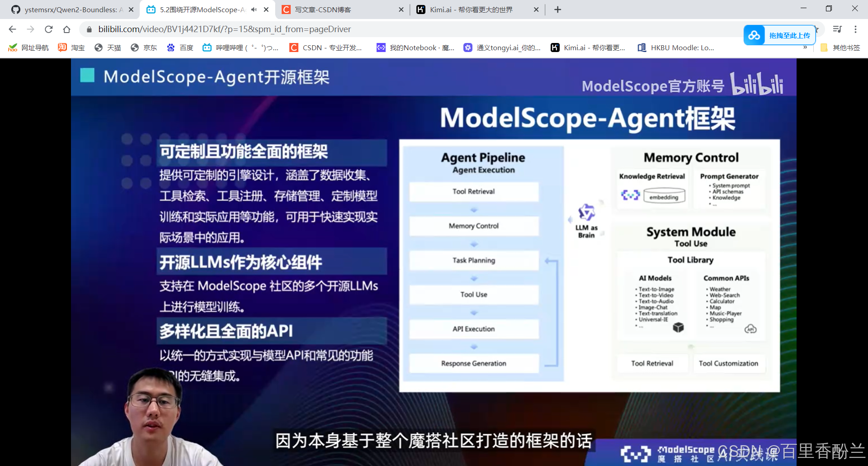Screen dimensions: 868x466
Task: Open the reading list icon in toolbar
Action: (837, 29)
